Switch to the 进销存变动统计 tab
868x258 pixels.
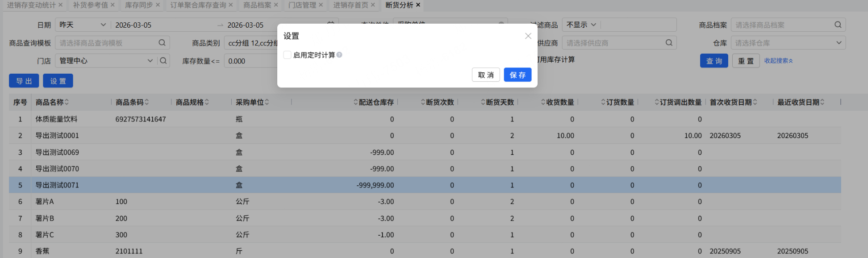point(31,5)
